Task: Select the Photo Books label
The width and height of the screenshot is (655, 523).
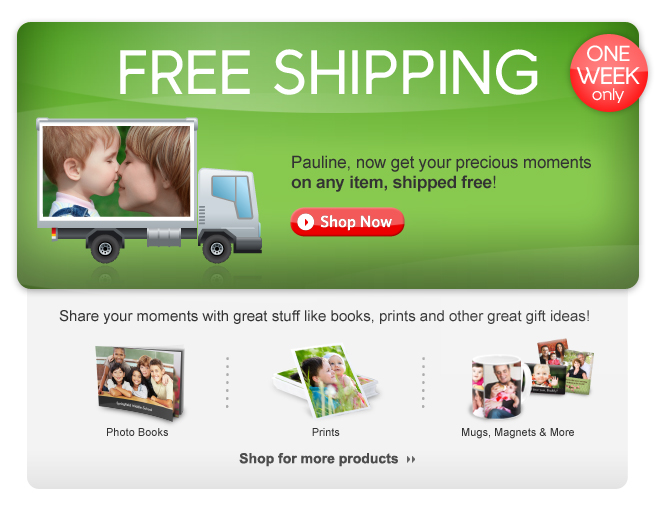Action: 137,432
